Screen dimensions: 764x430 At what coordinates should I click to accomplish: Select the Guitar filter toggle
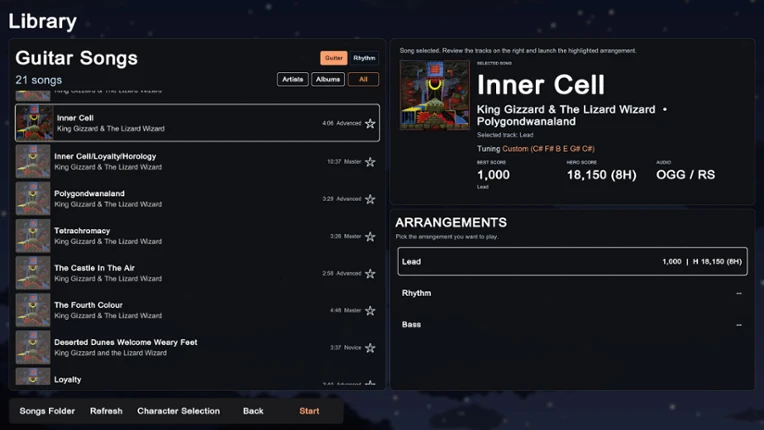[334, 58]
